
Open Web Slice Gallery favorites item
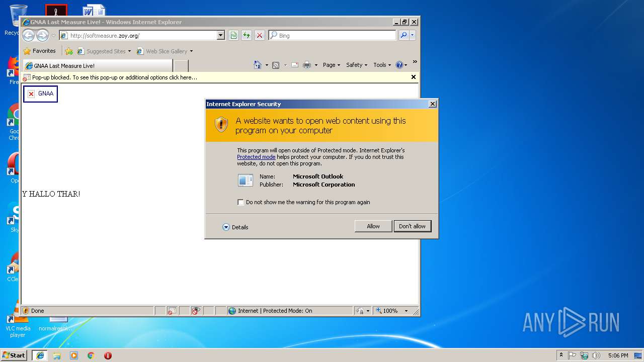click(x=165, y=51)
